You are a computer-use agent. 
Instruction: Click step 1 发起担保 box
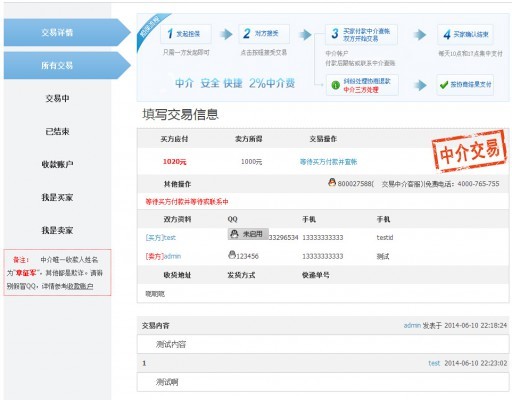pyautogui.click(x=186, y=34)
